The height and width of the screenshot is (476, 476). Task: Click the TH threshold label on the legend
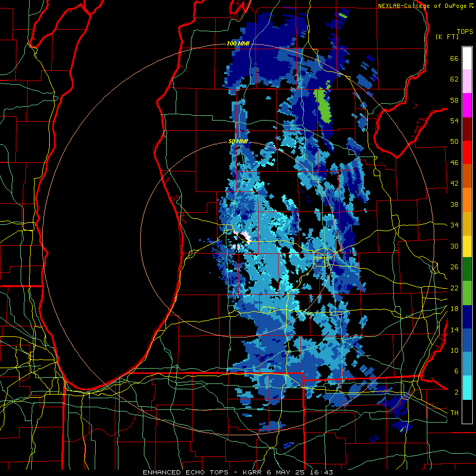pos(454,413)
